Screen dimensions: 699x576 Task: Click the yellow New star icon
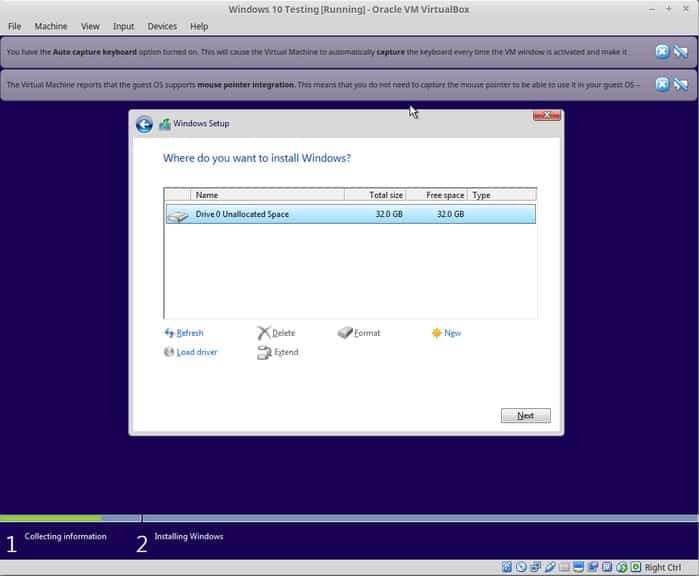436,333
